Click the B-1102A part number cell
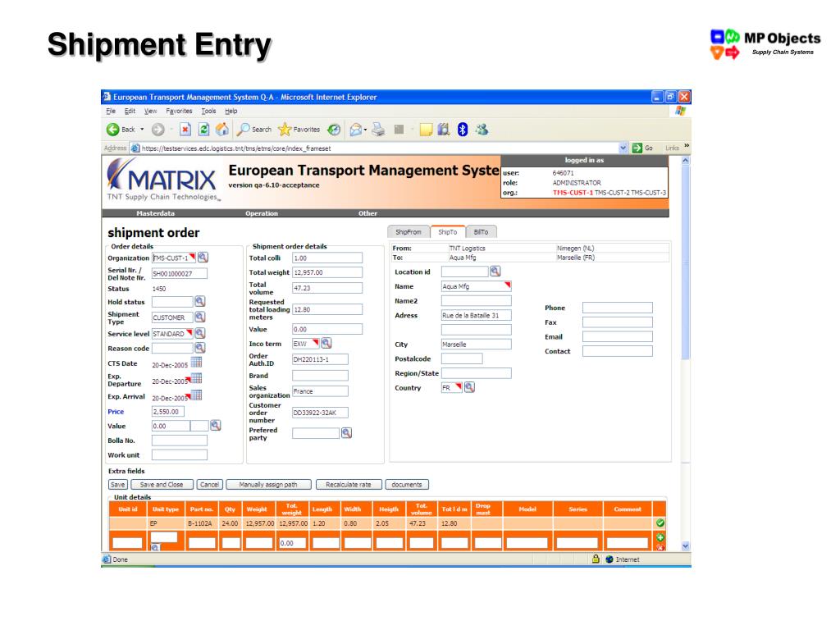840x630 pixels. 200,523
